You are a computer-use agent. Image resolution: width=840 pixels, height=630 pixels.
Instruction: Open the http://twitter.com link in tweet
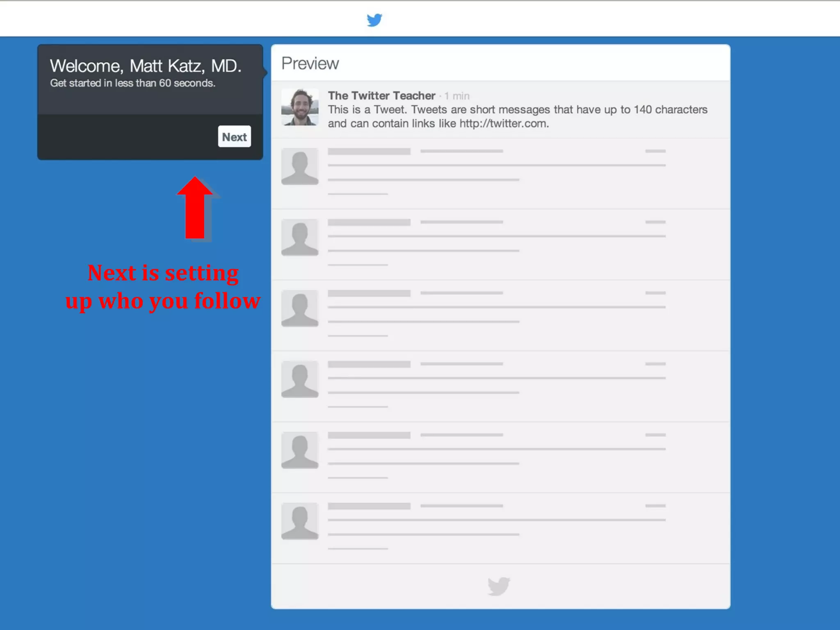click(503, 123)
